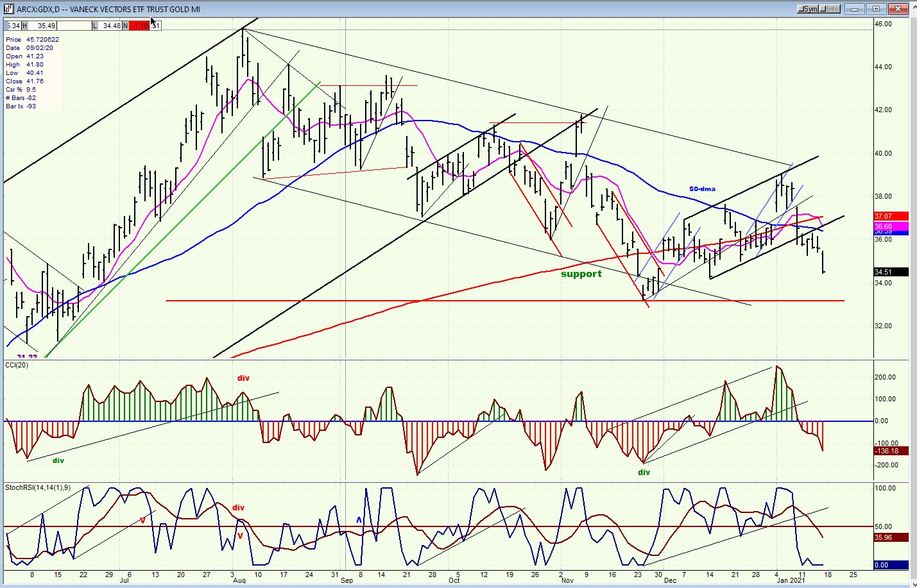The image size is (917, 588).
Task: Click the chart window icon in title bar
Action: coord(8,9)
